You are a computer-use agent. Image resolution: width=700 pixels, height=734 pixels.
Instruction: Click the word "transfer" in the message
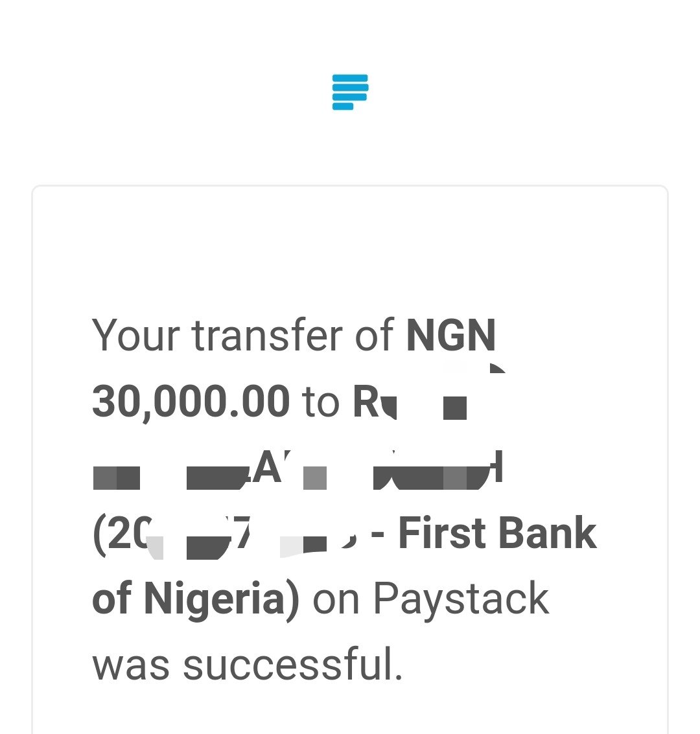click(x=267, y=334)
